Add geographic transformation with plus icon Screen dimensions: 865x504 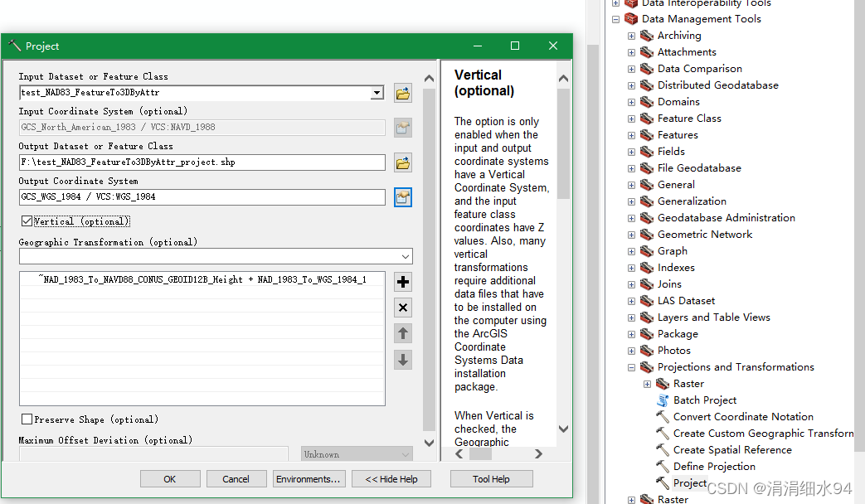tap(403, 282)
